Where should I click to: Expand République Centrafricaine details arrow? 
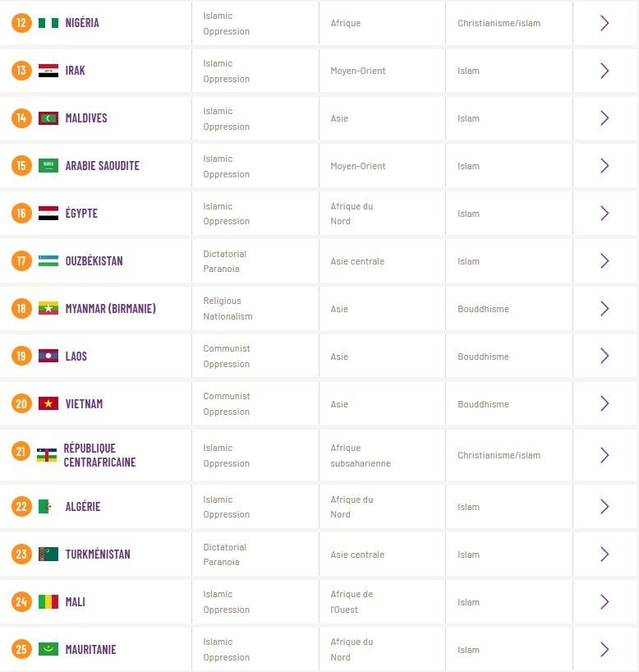point(605,455)
